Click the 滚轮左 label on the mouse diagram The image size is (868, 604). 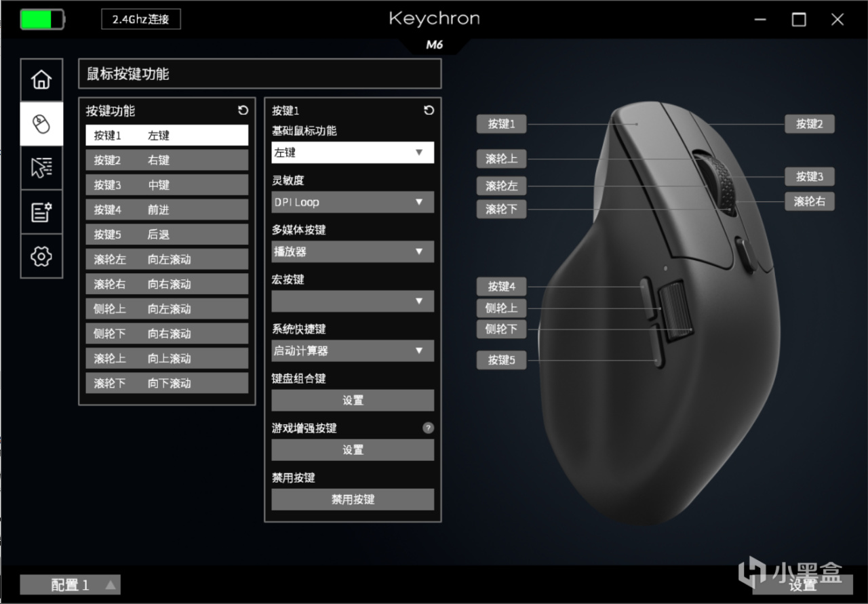(502, 186)
